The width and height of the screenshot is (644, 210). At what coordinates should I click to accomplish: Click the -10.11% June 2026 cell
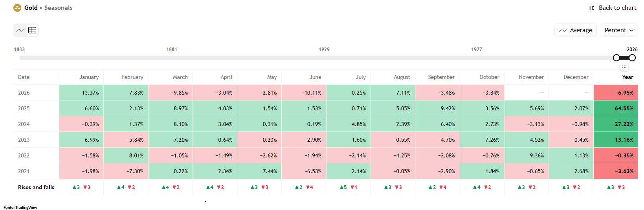tap(304, 93)
